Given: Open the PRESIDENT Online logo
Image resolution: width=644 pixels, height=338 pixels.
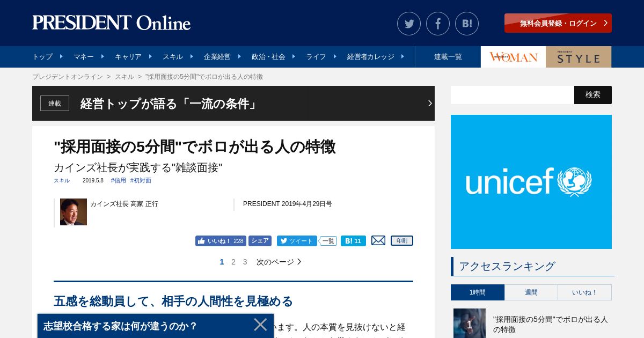Looking at the screenshot, I should (x=112, y=23).
